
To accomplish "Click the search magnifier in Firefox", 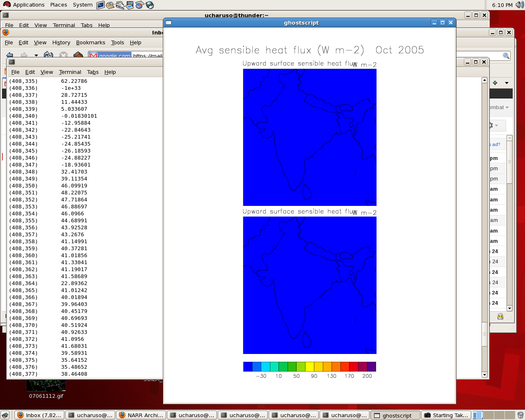I will click(506, 56).
